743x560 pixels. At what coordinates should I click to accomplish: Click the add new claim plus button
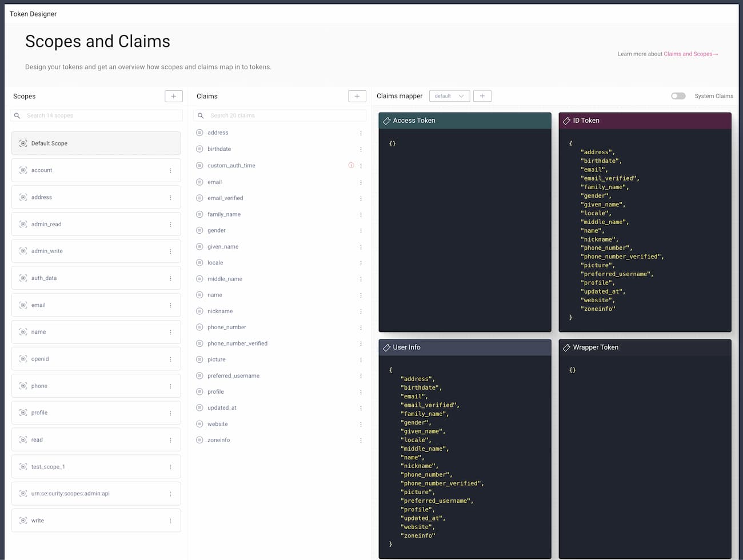coord(357,96)
